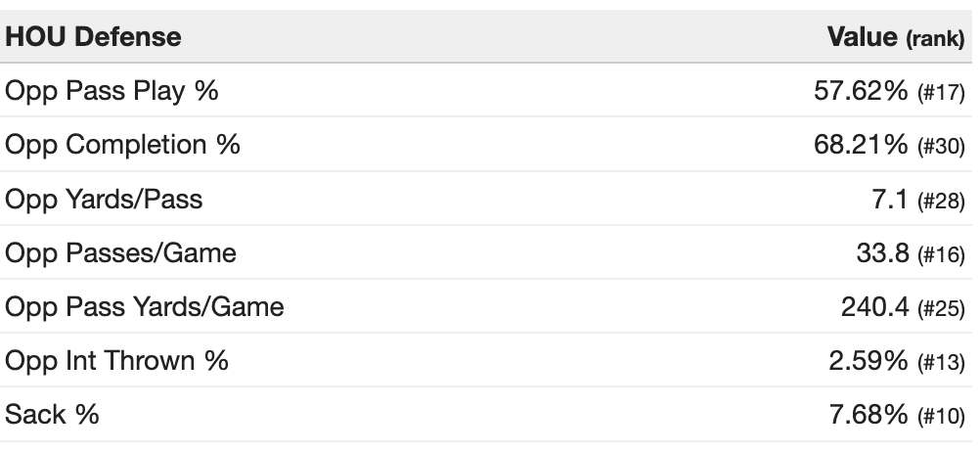Select the #10 rank indicator
Image resolution: width=980 pixels, height=452 pixels.
[x=942, y=416]
